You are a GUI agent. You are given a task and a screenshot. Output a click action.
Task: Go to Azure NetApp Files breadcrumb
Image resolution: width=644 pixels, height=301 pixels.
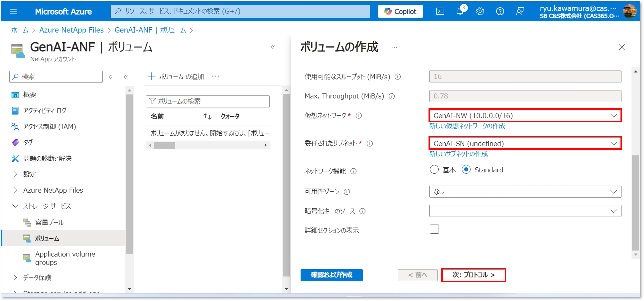tap(71, 30)
